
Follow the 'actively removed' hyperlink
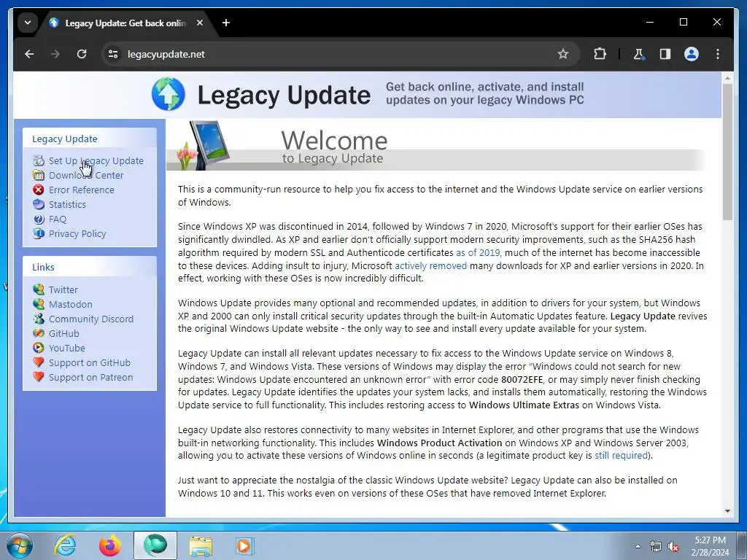[x=430, y=265]
